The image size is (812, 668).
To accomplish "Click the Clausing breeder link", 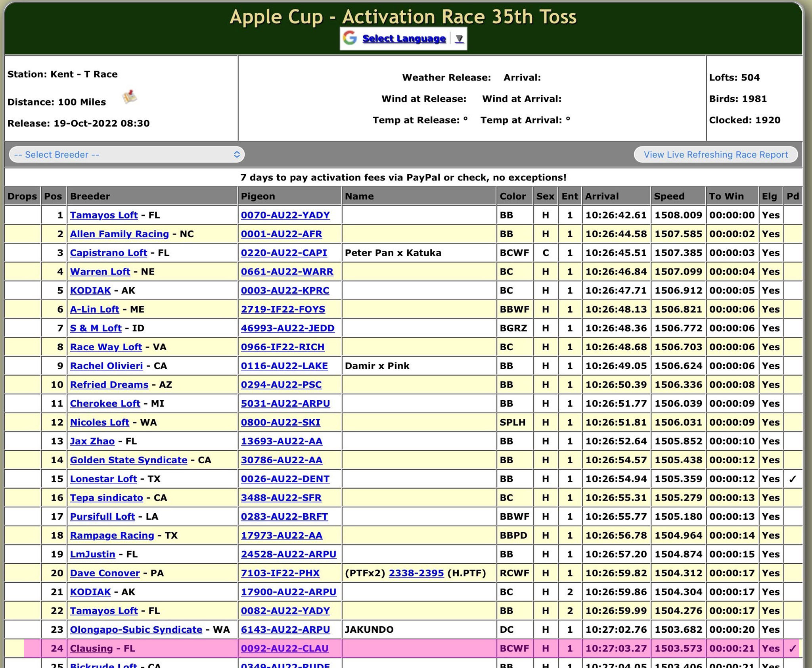I will click(x=91, y=649).
